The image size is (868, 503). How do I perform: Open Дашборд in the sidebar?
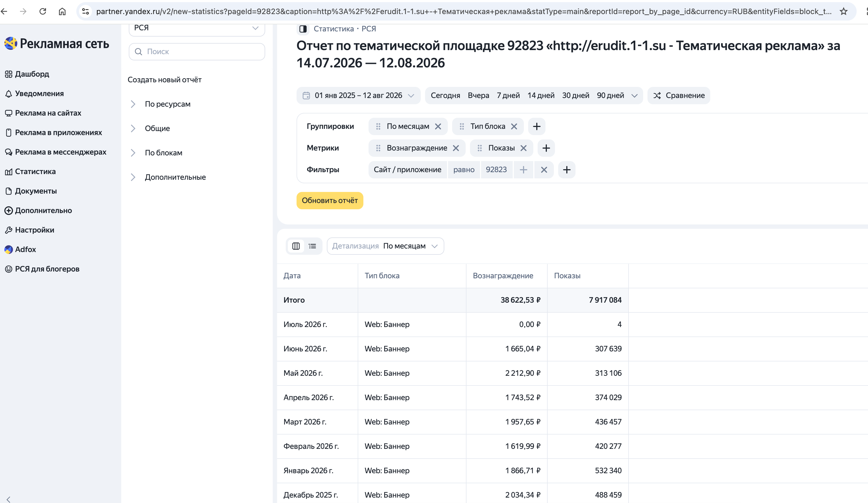pyautogui.click(x=27, y=74)
